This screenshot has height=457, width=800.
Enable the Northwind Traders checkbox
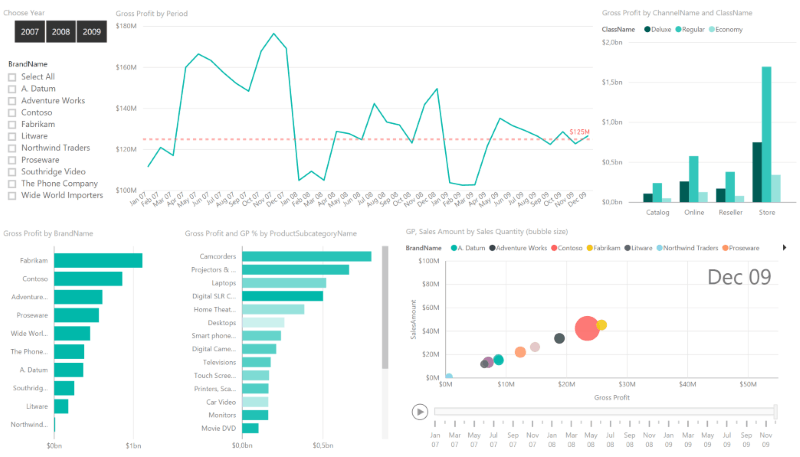click(x=12, y=148)
